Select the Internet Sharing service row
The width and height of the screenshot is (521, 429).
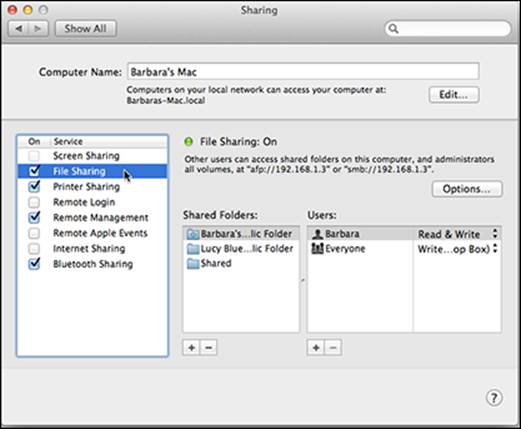[92, 248]
